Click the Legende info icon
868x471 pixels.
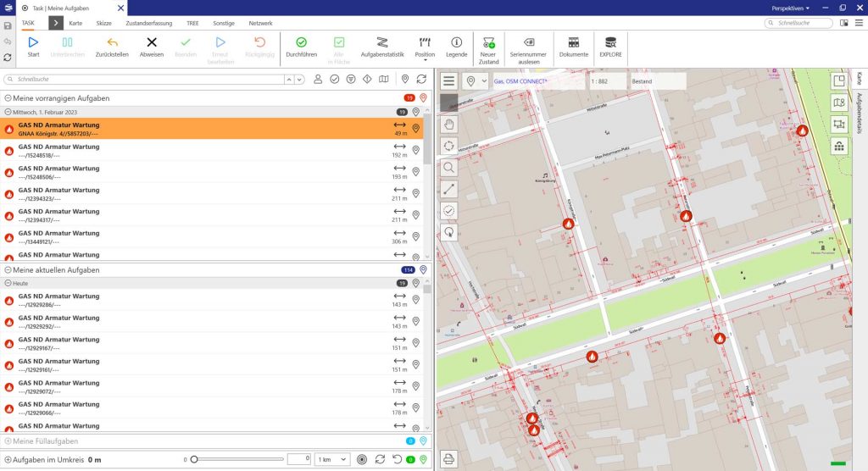tap(456, 42)
